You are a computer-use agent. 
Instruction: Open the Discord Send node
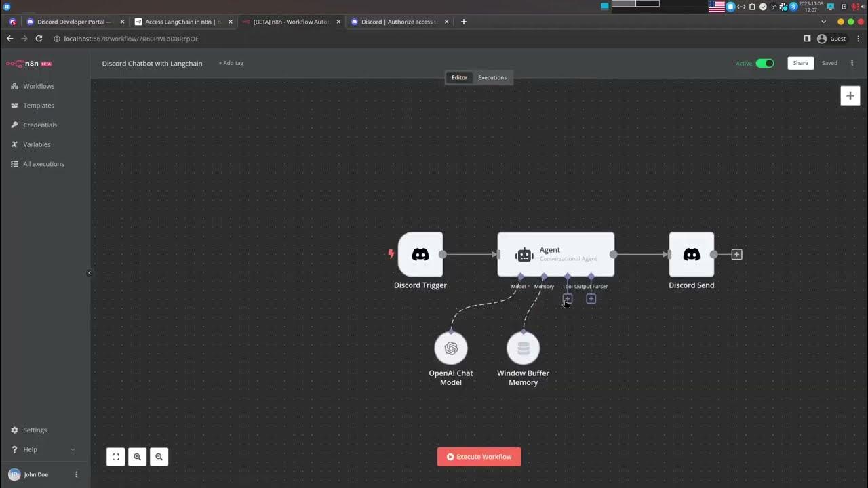coord(692,255)
